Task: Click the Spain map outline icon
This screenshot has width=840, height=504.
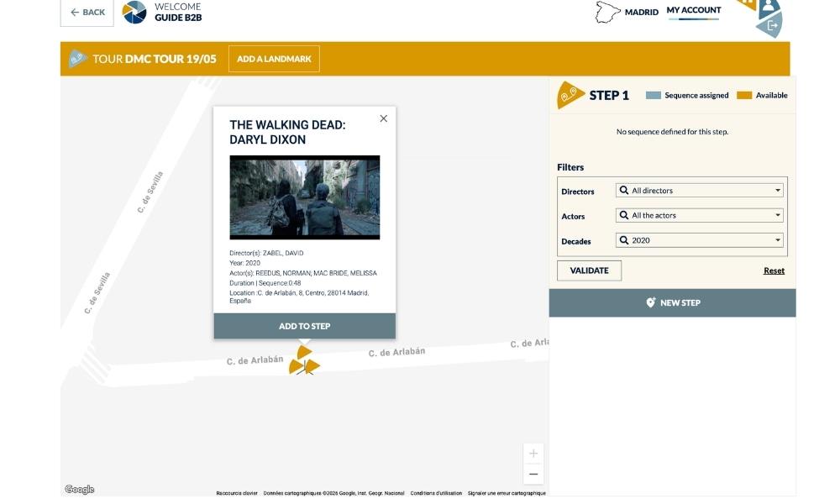Action: (x=607, y=12)
